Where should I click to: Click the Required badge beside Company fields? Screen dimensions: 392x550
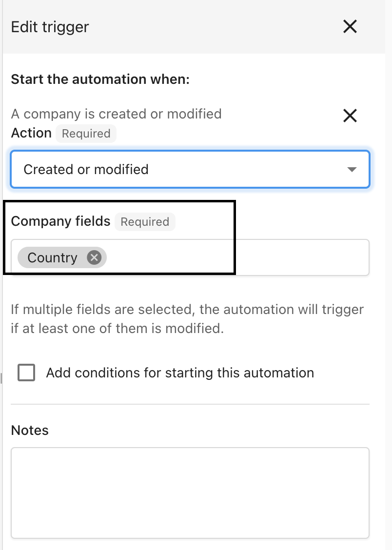pos(145,222)
